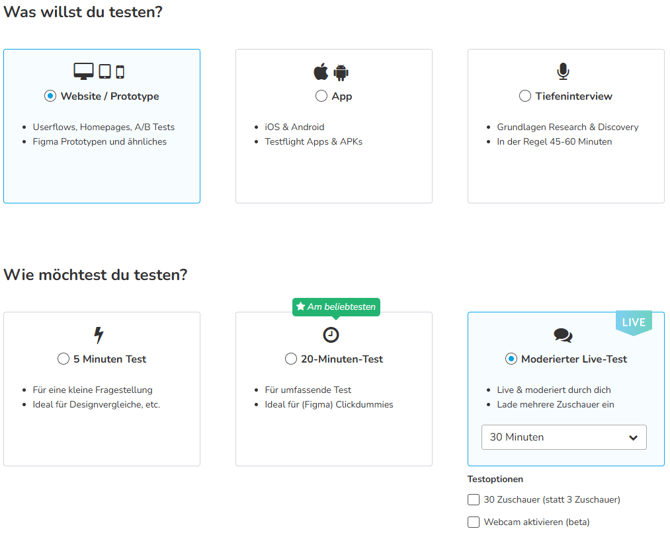Image resolution: width=670 pixels, height=533 pixels.
Task: Open the 30 Minuten duration dropdown
Action: point(564,437)
